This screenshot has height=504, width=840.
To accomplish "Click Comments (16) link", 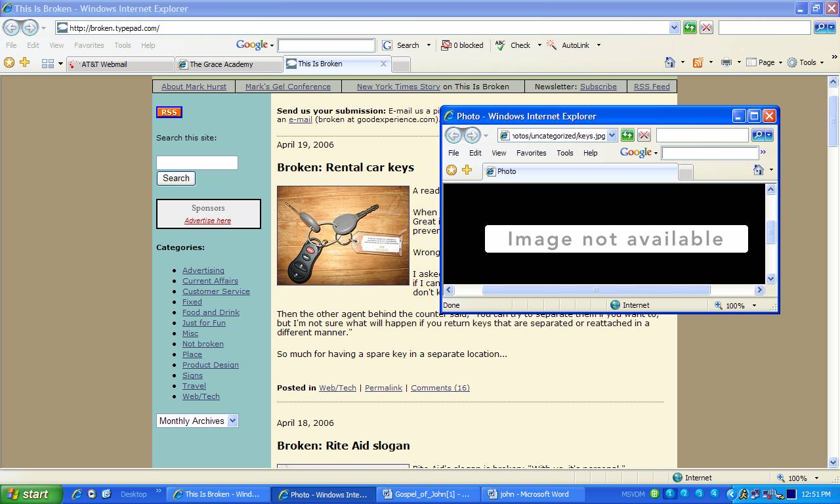I will [x=440, y=388].
